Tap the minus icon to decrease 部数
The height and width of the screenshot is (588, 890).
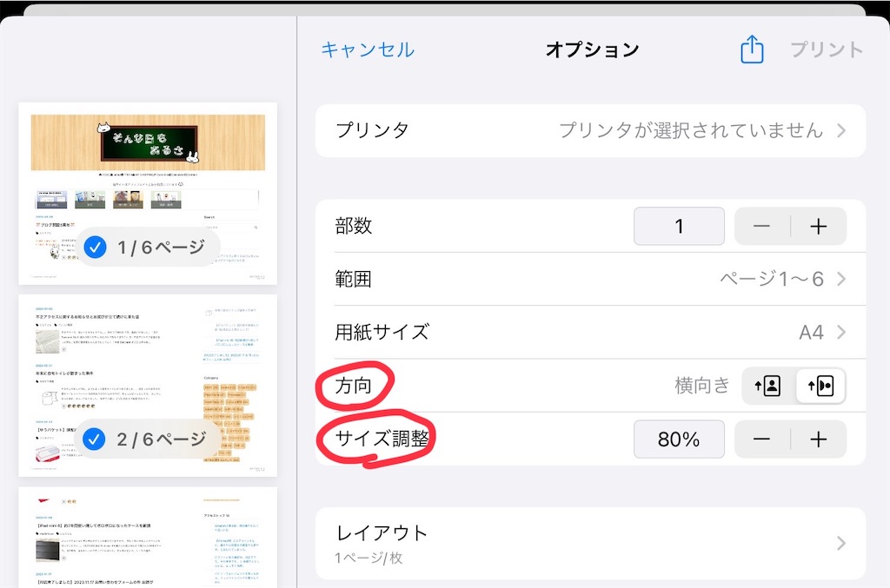coord(761,226)
